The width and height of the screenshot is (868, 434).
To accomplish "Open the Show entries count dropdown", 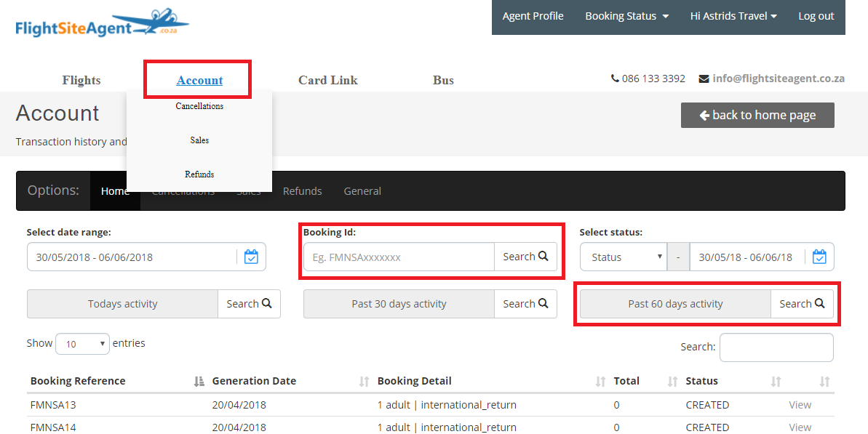I will 82,344.
